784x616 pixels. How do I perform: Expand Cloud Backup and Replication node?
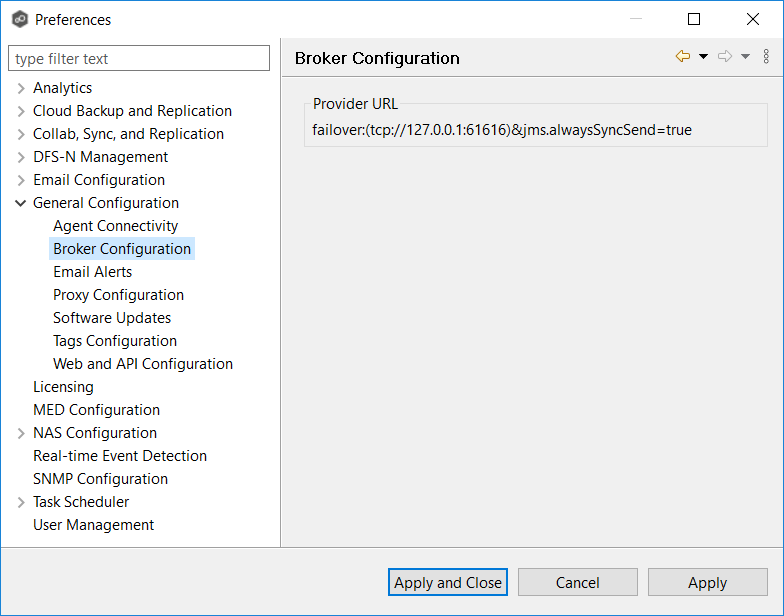click(x=21, y=111)
